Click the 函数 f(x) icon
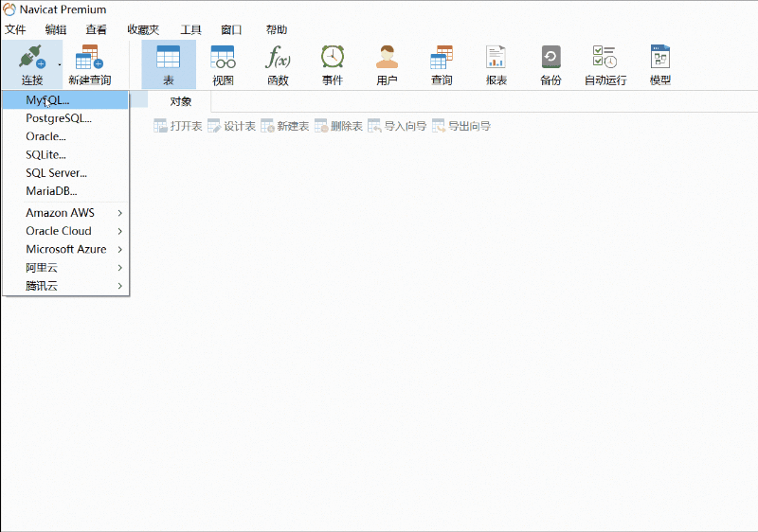The image size is (758, 532). click(x=278, y=57)
